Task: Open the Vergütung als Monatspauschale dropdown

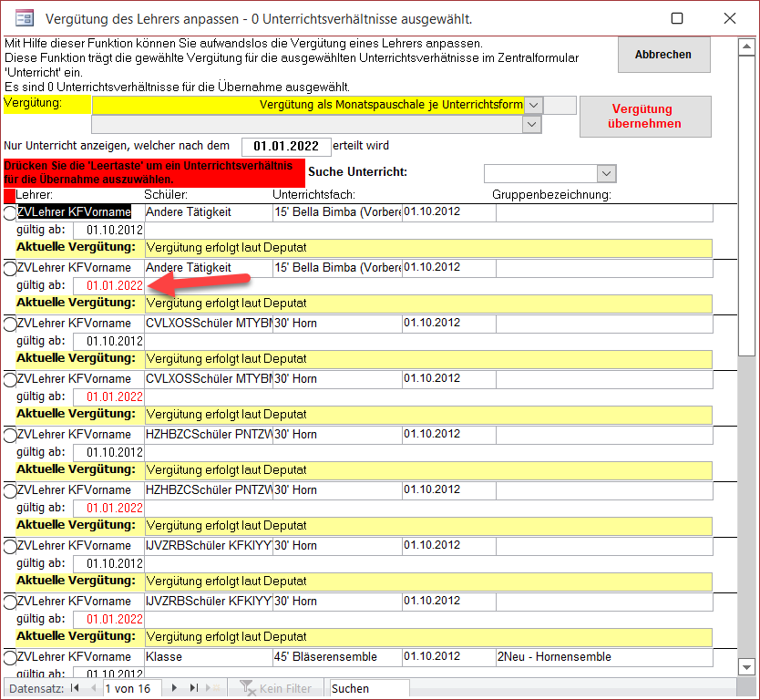Action: coord(534,105)
